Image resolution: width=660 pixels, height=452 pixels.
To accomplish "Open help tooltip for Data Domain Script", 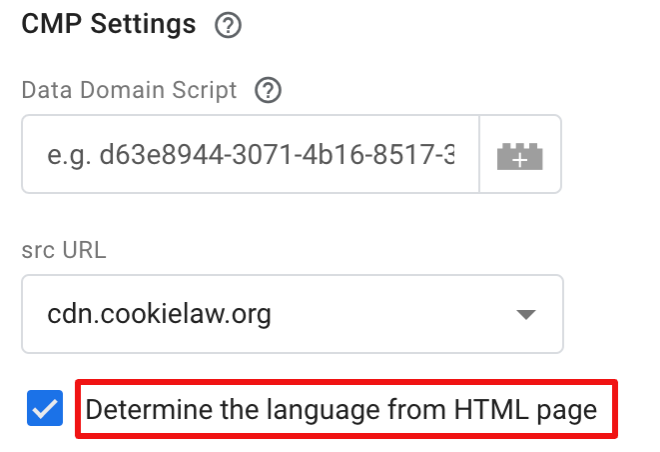I will point(268,91).
